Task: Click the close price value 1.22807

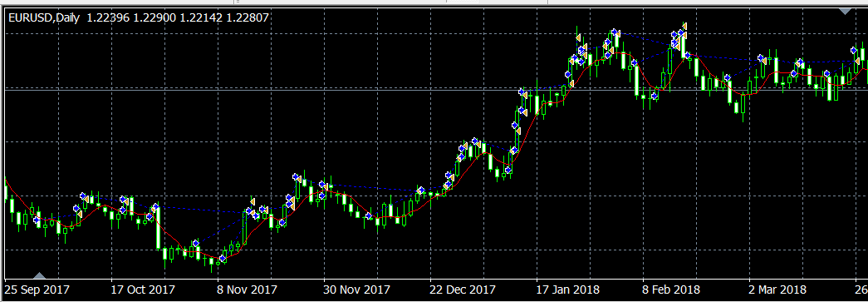Action: (x=248, y=18)
